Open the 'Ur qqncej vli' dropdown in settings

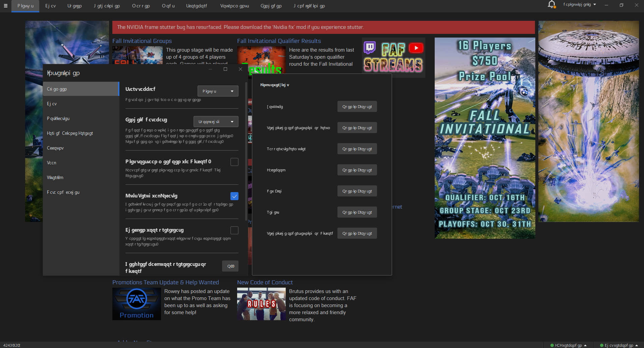pos(216,122)
